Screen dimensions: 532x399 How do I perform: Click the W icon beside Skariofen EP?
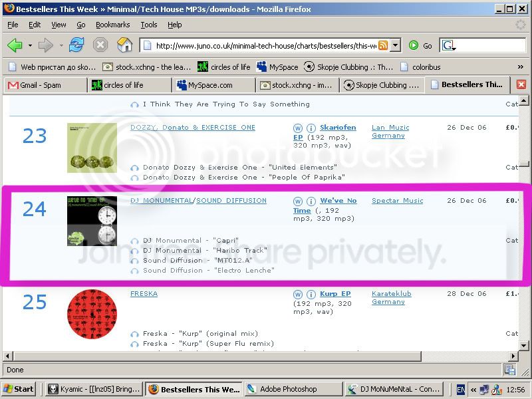click(298, 128)
